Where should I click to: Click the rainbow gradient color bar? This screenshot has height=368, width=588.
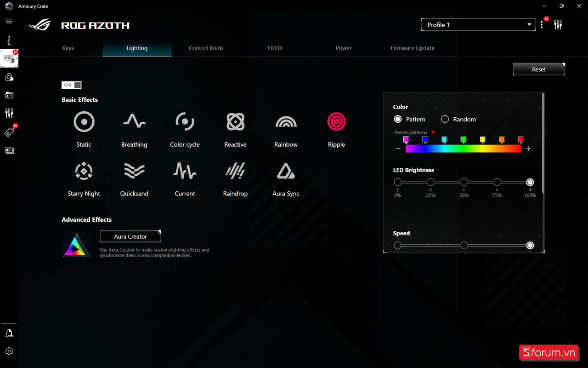pyautogui.click(x=463, y=149)
